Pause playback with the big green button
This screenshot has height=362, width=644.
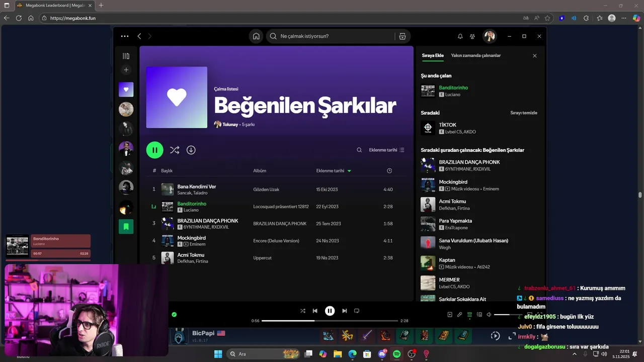[154, 150]
